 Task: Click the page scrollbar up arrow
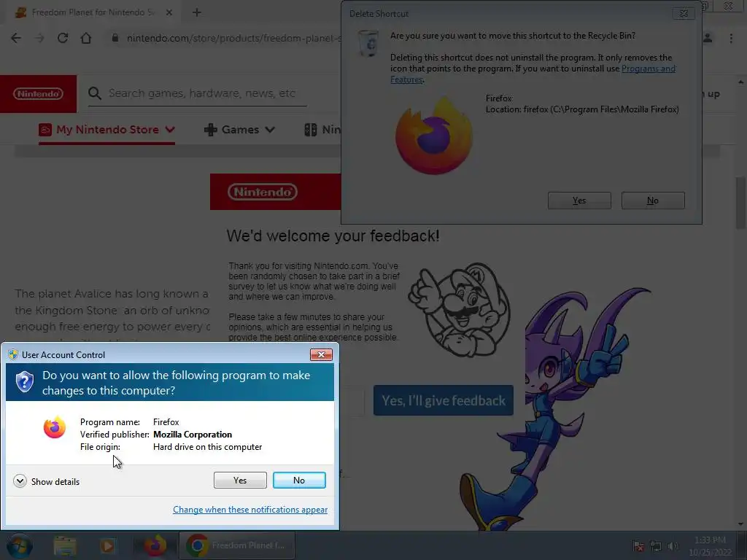[740, 82]
